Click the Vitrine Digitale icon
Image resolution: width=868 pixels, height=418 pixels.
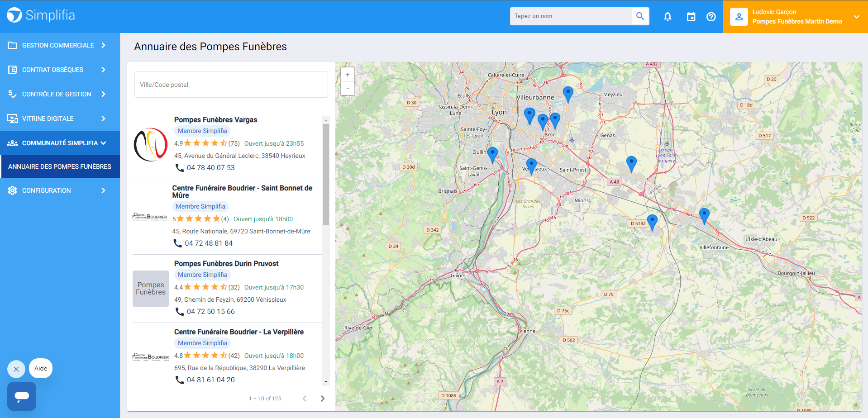pos(12,119)
